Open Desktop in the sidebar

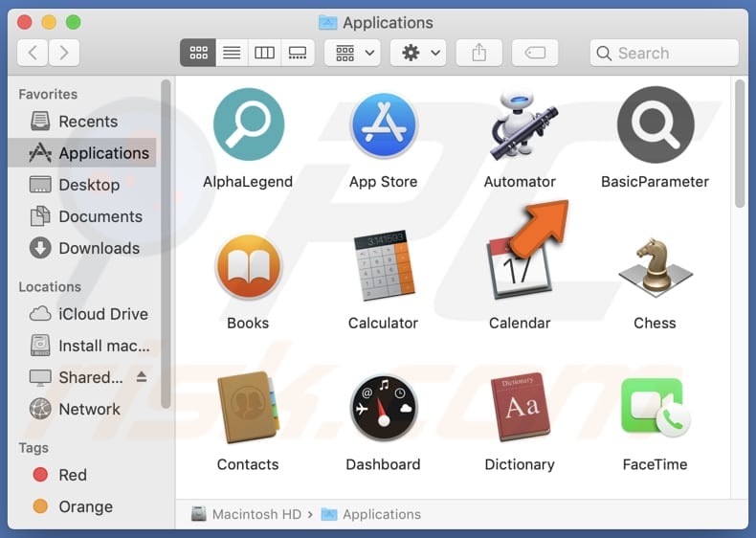(82, 185)
